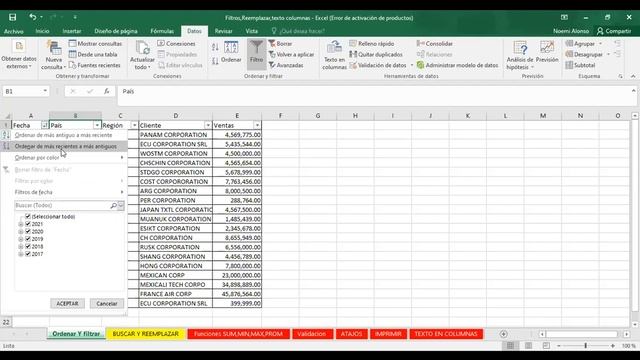Open Cliente column filter dropdown
This screenshot has height=360, width=640.
click(208, 125)
